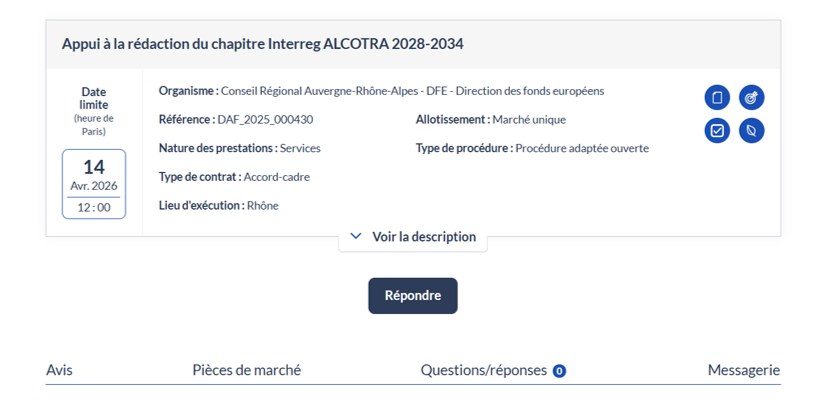Click Procédure adaptée ouverte value

582,148
